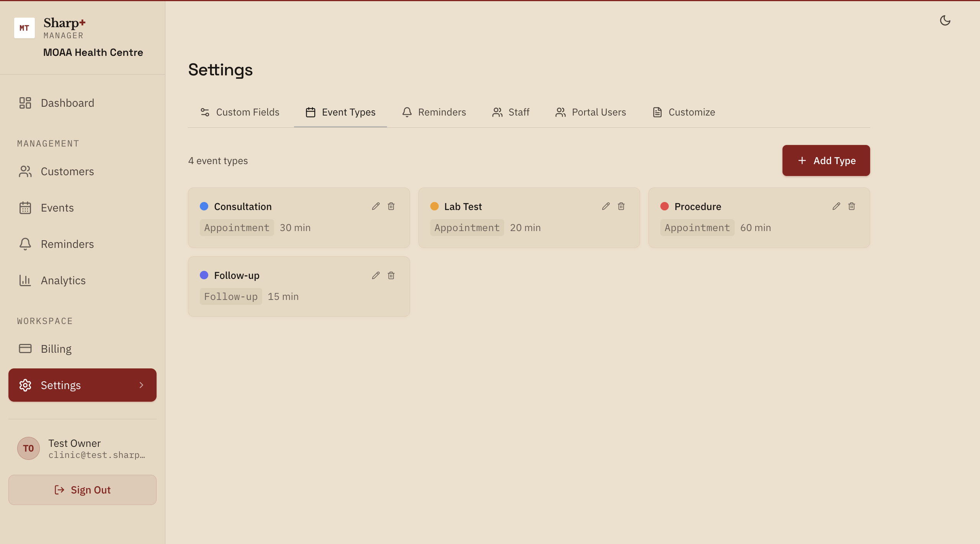The width and height of the screenshot is (980, 544).
Task: Open the Staff tab
Action: 511,112
